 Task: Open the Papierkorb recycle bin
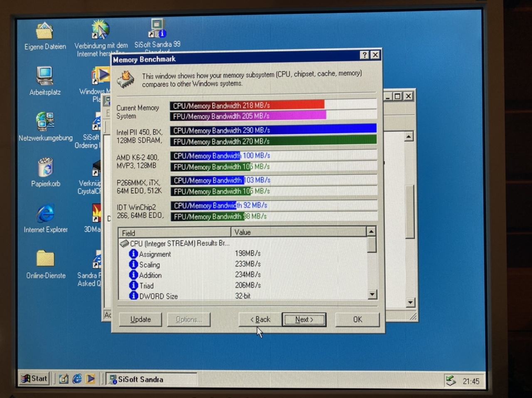pyautogui.click(x=45, y=168)
